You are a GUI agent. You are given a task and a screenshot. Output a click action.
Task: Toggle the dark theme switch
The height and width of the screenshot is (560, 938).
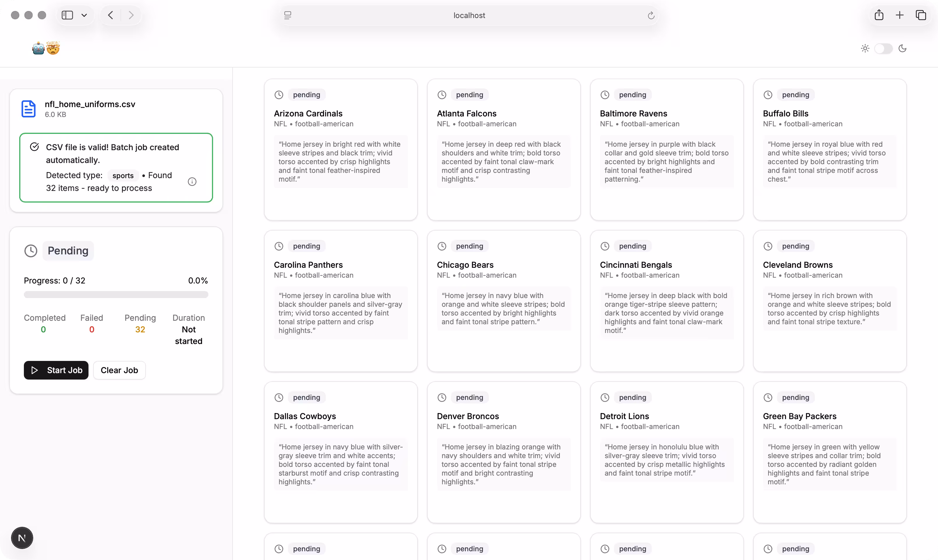click(x=883, y=48)
